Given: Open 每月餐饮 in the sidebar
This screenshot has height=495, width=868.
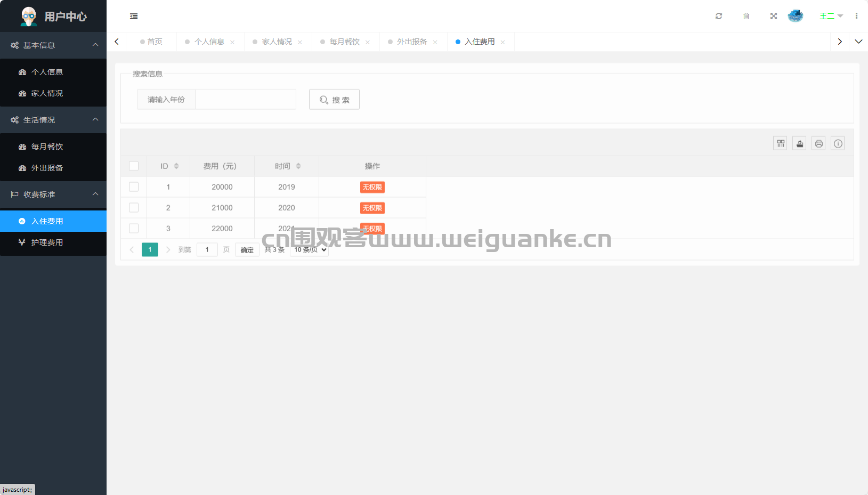Looking at the screenshot, I should tap(53, 147).
